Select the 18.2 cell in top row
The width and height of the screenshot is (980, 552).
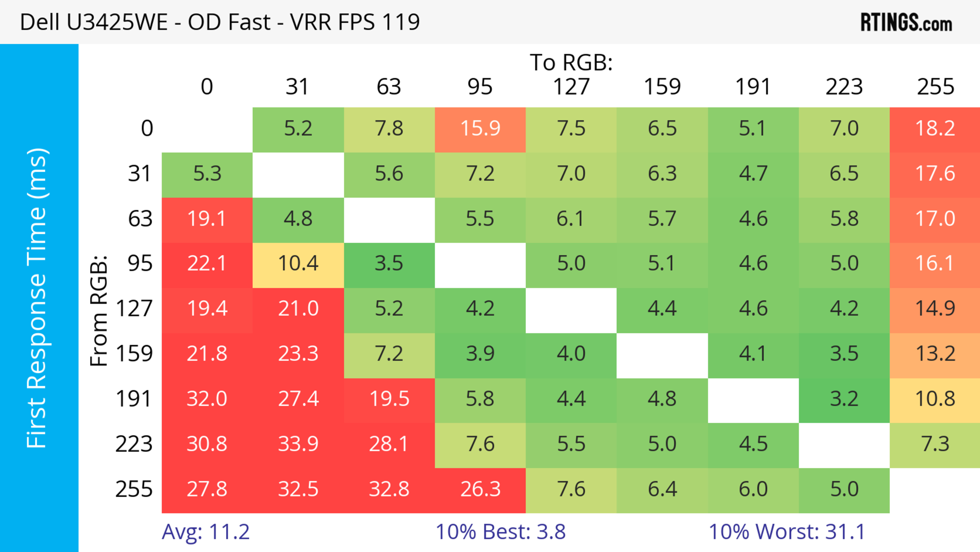[935, 128]
